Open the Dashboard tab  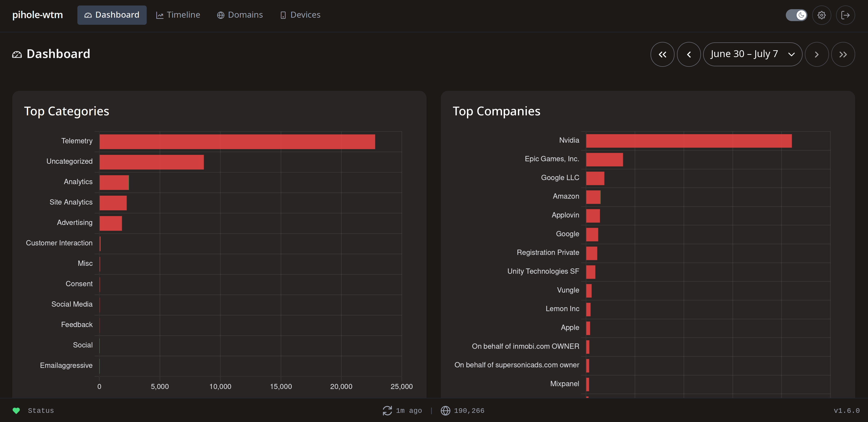[x=112, y=15]
